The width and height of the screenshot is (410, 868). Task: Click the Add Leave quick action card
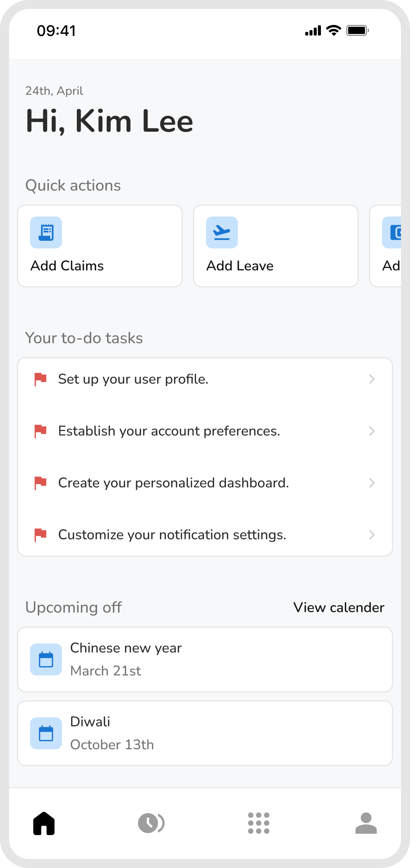276,245
